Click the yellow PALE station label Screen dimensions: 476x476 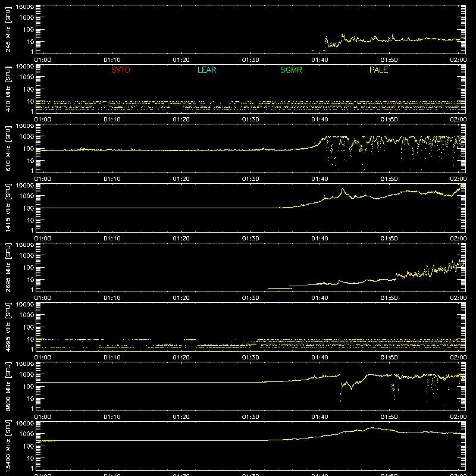(x=378, y=70)
